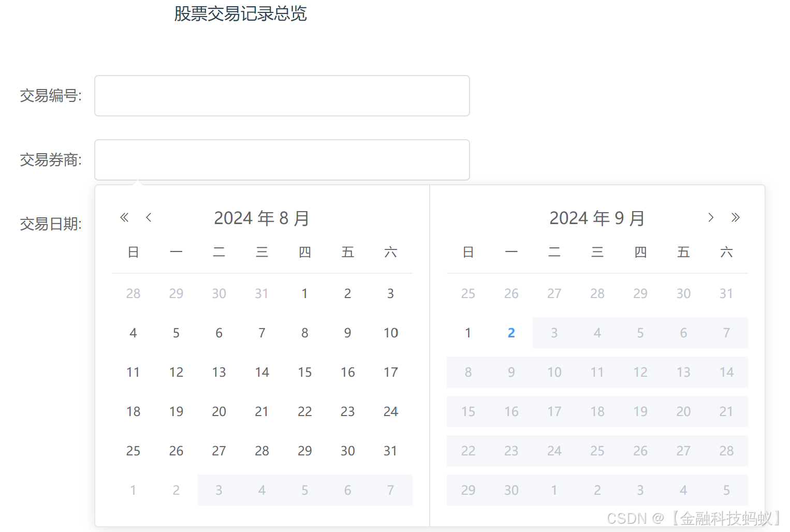Jump to next year arrow
The image size is (790, 532).
[x=735, y=217]
